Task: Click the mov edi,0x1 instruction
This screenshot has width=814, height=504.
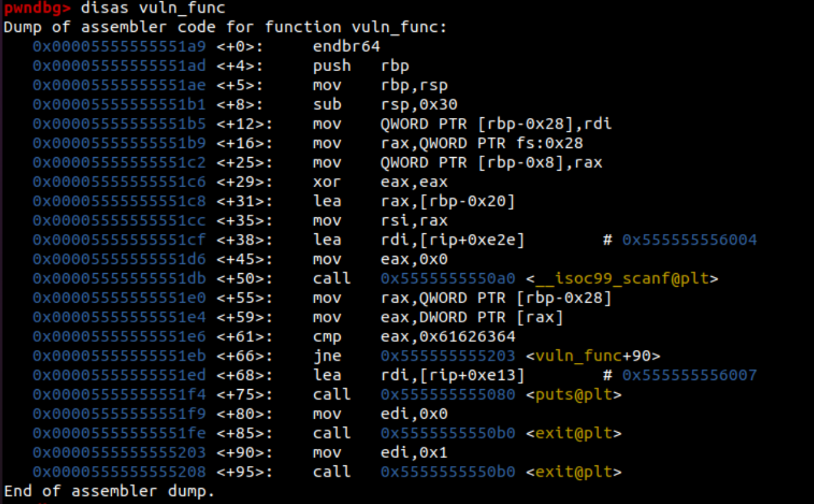Action: coord(380,452)
